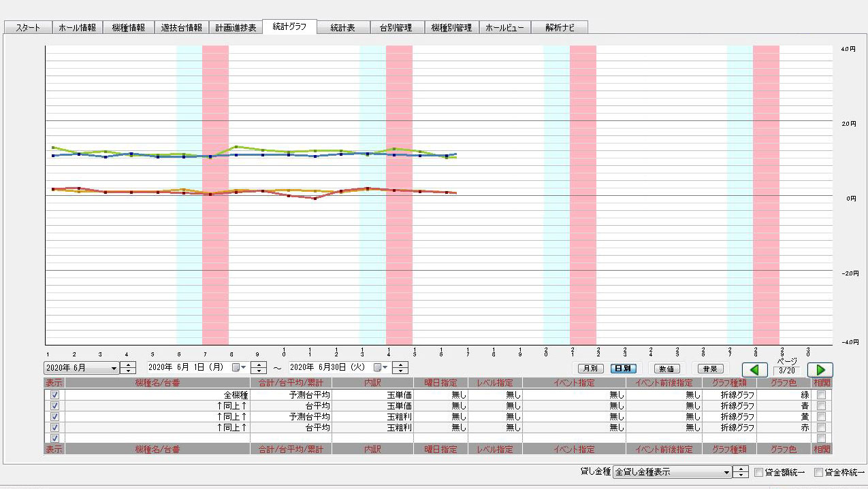Go to previous page with green left arrow
This screenshot has width=868, height=489.
754,370
